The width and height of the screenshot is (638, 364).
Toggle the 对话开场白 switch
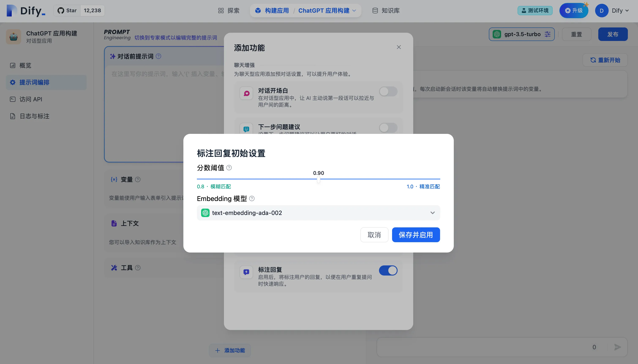(388, 91)
